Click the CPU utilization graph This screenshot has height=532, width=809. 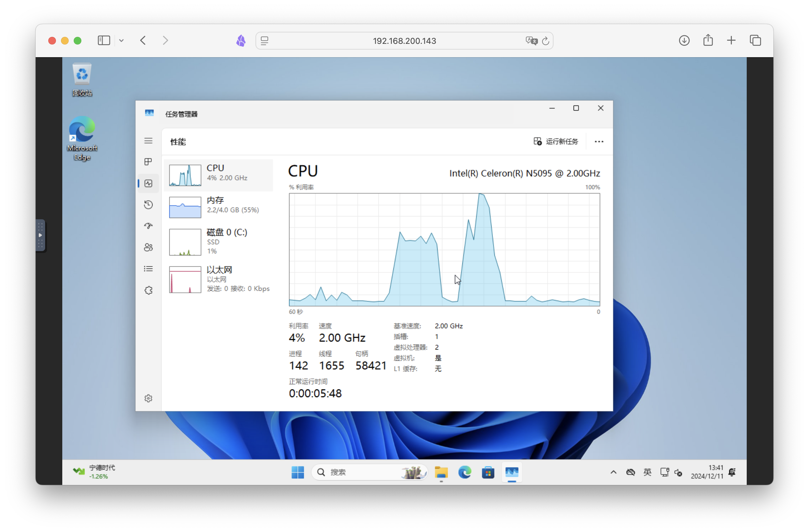pos(444,249)
